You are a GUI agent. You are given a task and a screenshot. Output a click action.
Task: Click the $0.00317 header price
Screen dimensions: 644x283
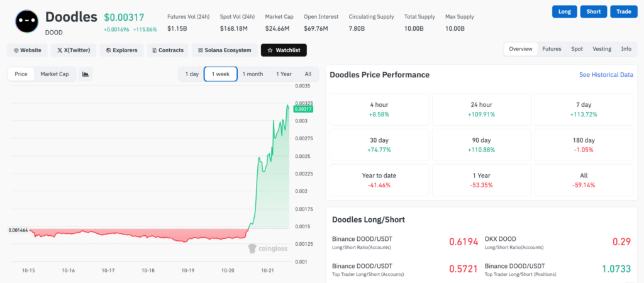pos(124,17)
